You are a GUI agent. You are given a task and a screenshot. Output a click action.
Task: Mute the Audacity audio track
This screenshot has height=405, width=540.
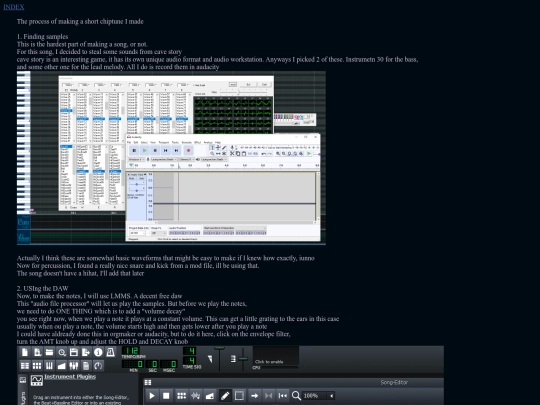tap(132, 178)
